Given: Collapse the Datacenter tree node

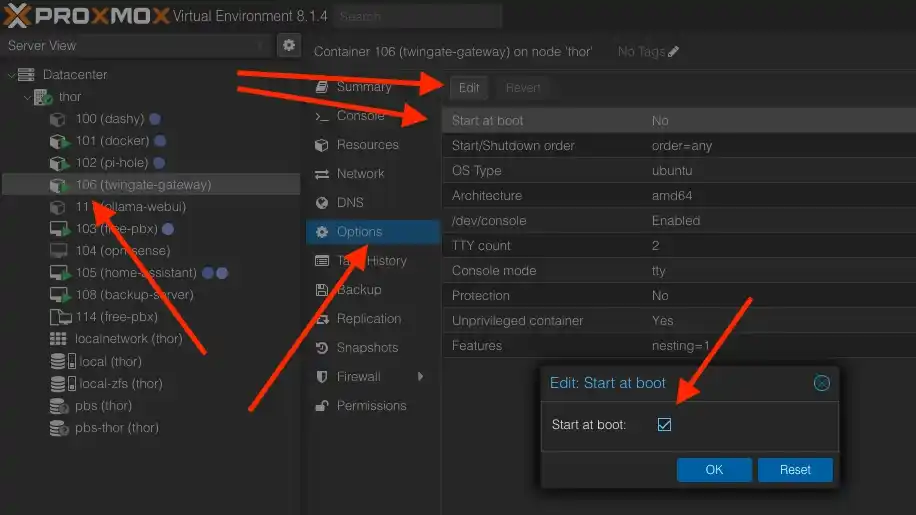Looking at the screenshot, I should [11, 75].
